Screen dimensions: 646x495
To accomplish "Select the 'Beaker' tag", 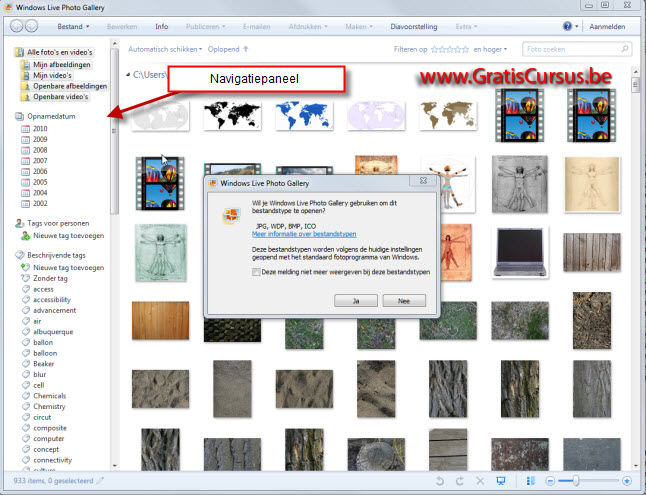I will pos(44,364).
